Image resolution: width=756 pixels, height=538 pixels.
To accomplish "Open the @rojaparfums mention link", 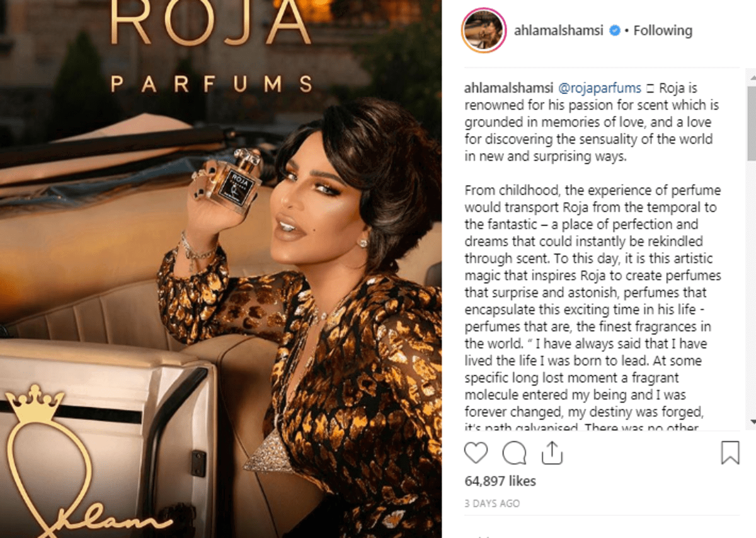I will (x=602, y=88).
